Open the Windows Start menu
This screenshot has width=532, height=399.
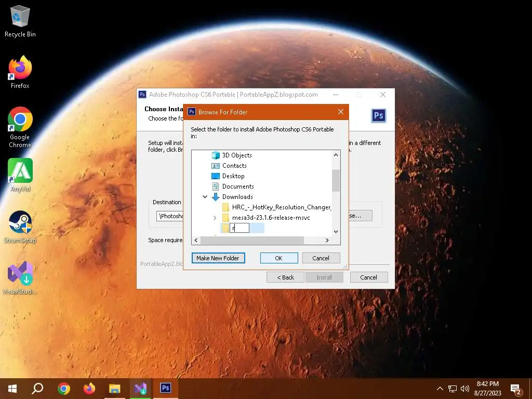coord(12,389)
